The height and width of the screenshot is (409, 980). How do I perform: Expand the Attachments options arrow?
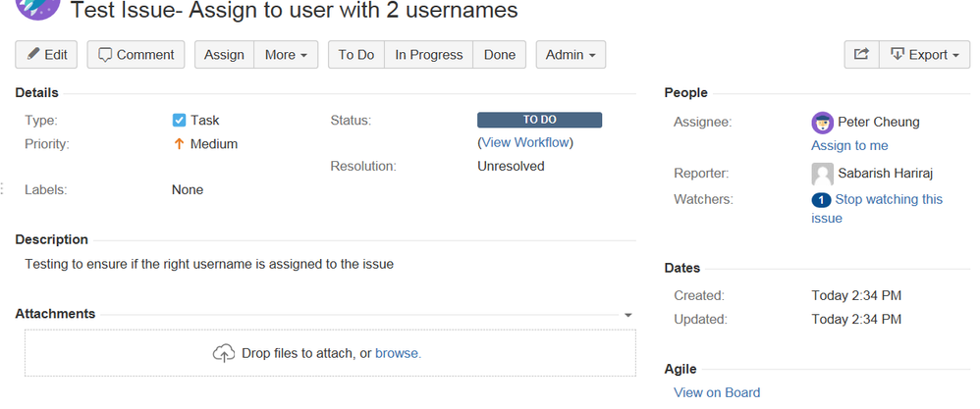click(x=628, y=315)
